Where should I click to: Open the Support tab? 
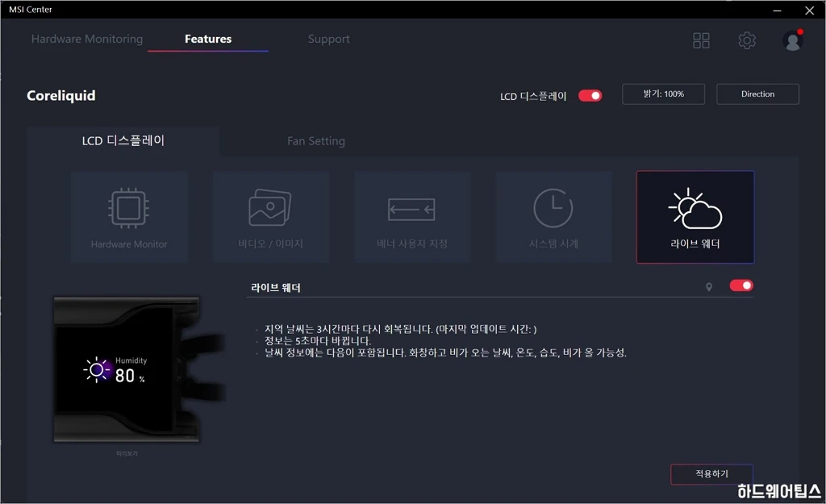329,39
